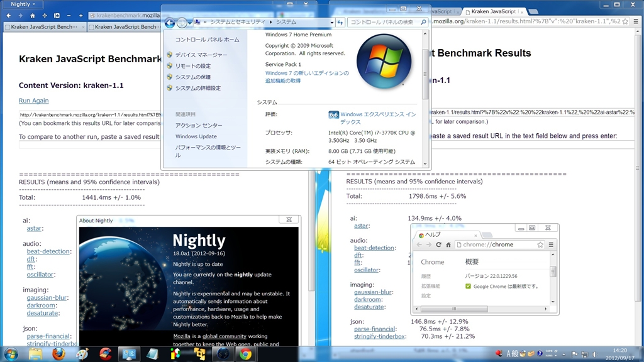Viewport: 644px width, 362px height.
Task: Click the Windows Start orb
Action: pos(12,354)
